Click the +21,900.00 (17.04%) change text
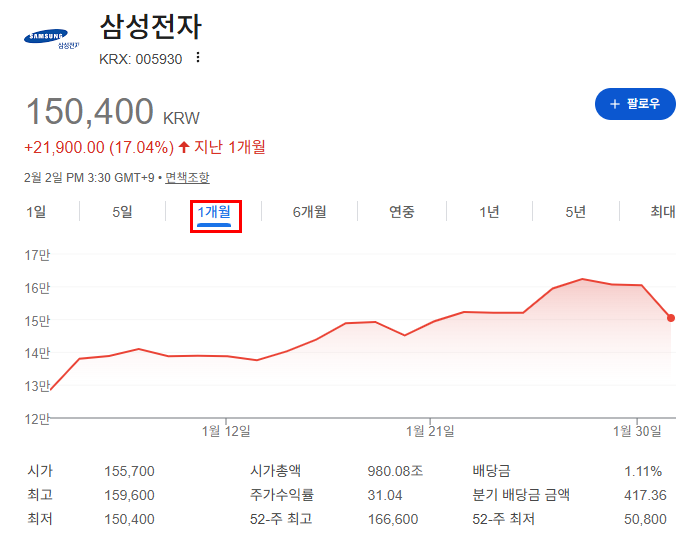 (x=99, y=147)
